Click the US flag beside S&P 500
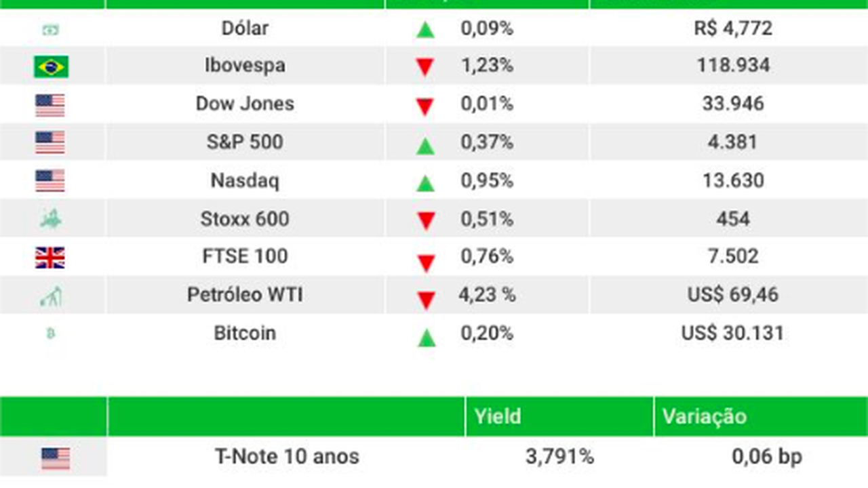 (50, 142)
